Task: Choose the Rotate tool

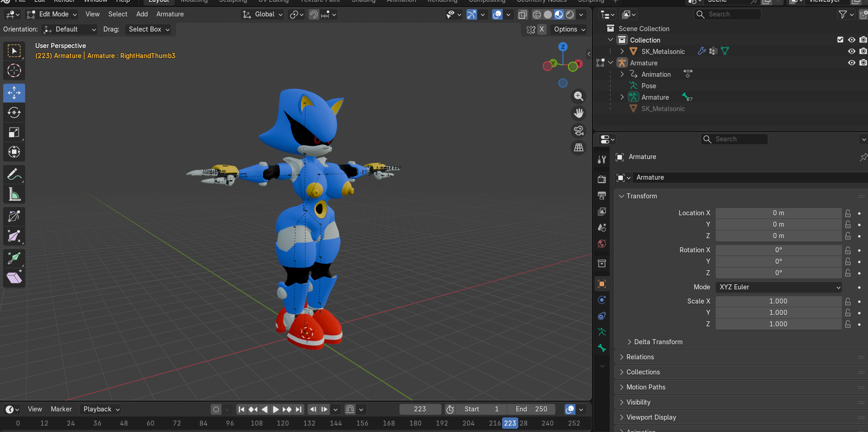Action: (14, 112)
